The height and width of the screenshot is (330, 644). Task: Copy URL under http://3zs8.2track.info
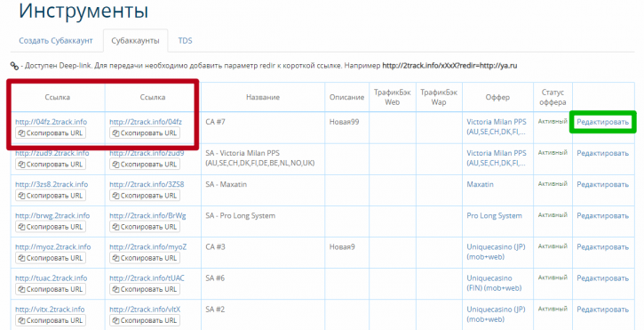pyautogui.click(x=51, y=196)
